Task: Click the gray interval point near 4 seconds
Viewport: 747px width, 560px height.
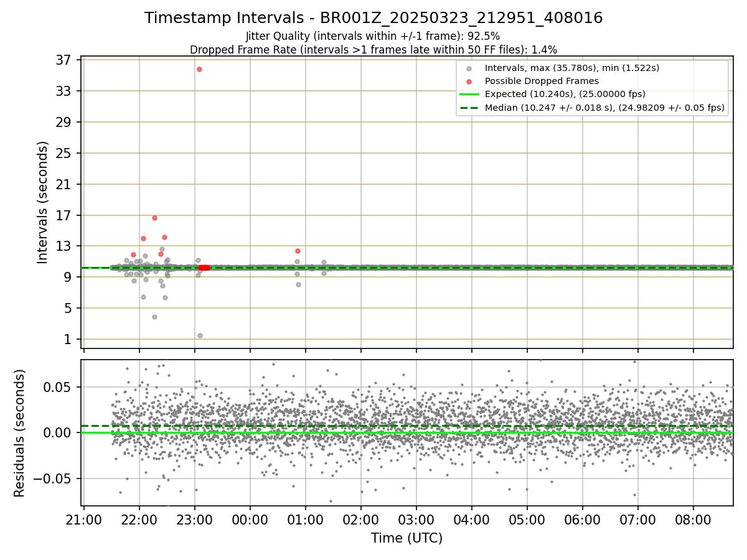Action: pyautogui.click(x=154, y=317)
